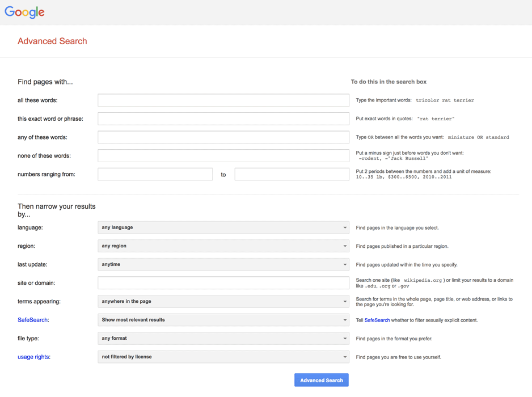Click the number range 'to' end field
This screenshot has width=532, height=397.
click(292, 174)
